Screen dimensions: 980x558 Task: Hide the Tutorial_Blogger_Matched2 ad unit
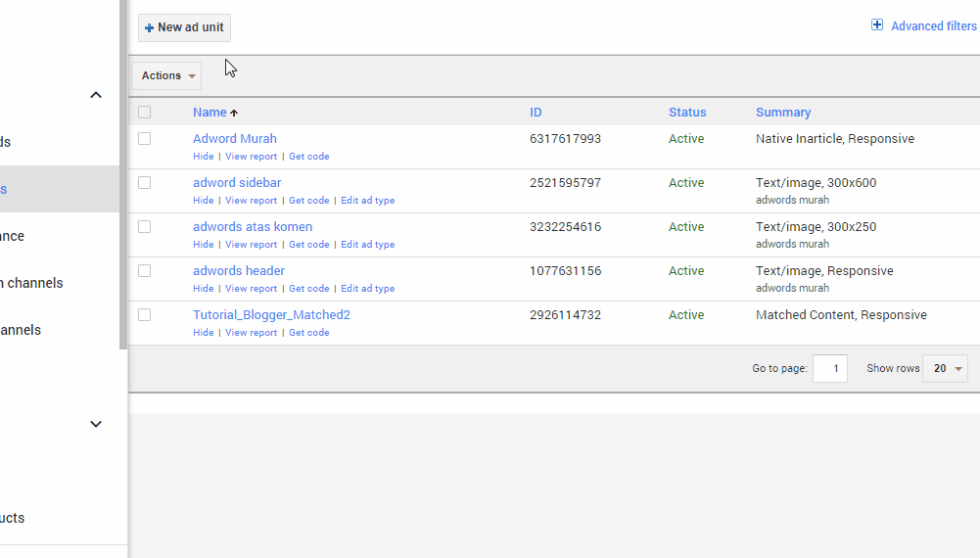click(x=203, y=333)
